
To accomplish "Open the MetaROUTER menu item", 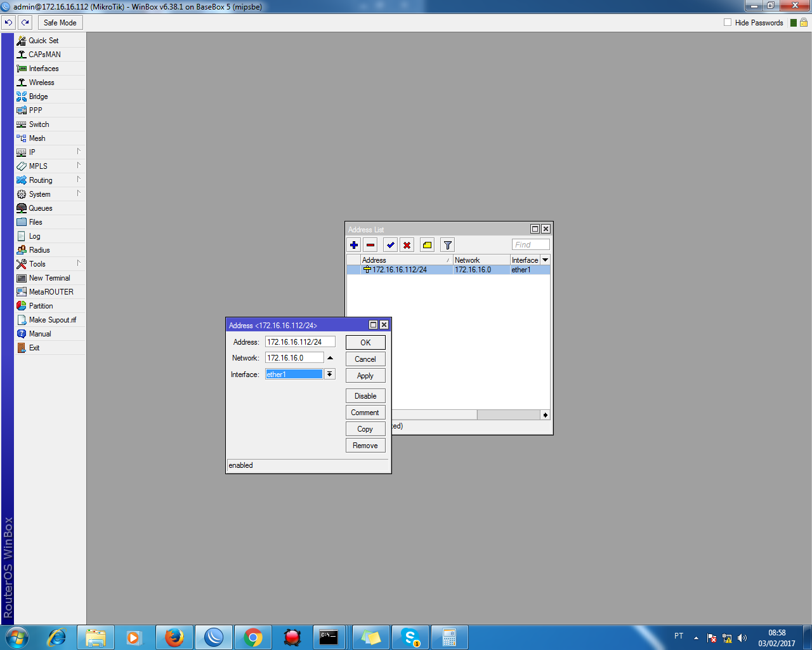I will coord(50,292).
